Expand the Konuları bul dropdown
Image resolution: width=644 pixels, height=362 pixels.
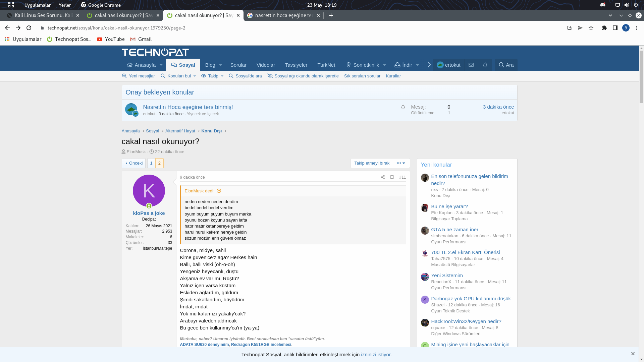(195, 76)
